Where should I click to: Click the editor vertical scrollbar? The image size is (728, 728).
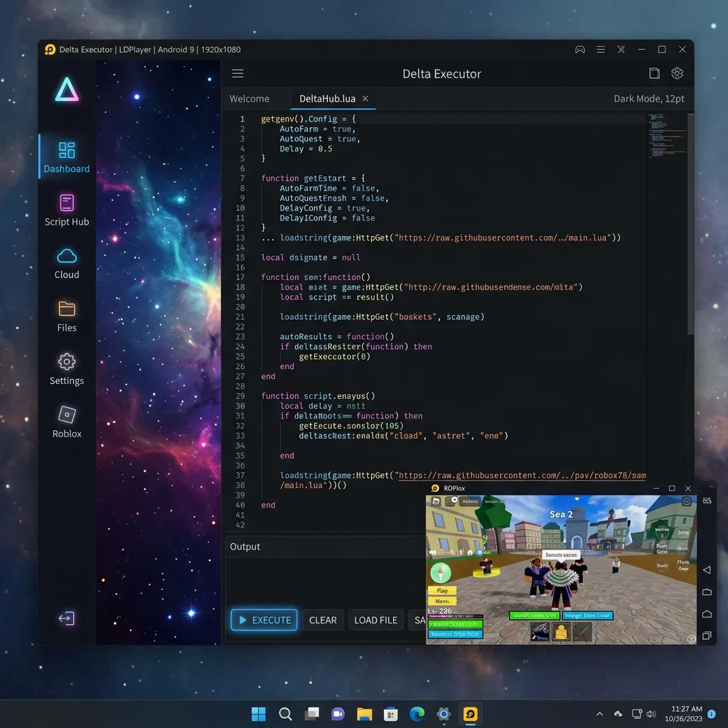(690, 224)
